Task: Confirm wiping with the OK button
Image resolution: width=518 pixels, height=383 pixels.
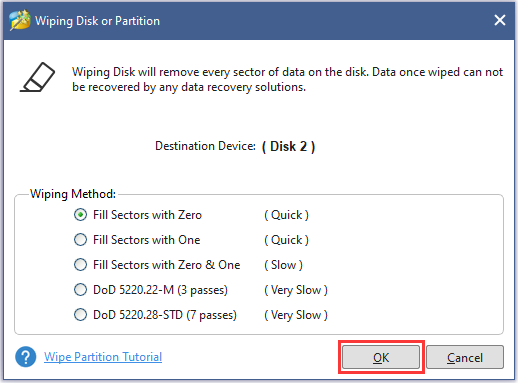Action: point(381,357)
